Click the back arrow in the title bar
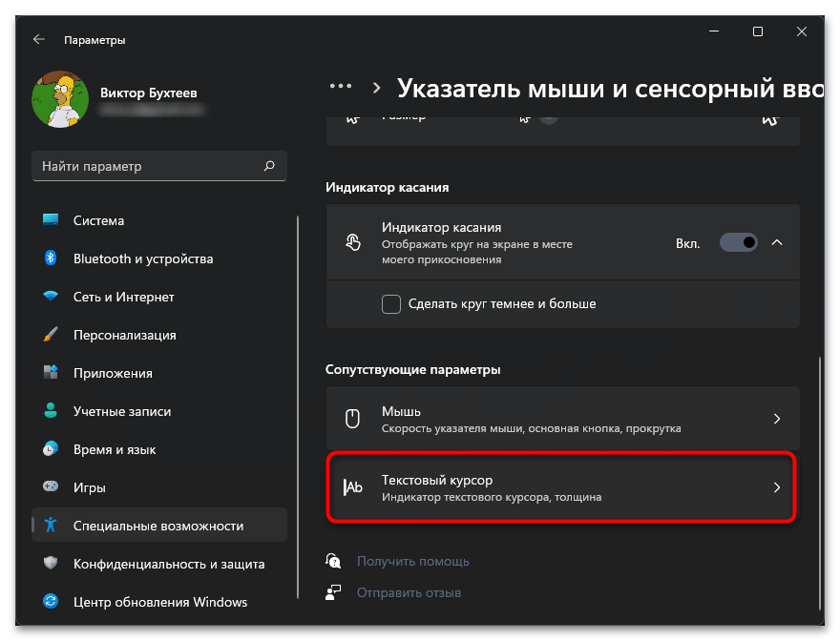Screen dimensions: 840x641 pyautogui.click(x=38, y=40)
